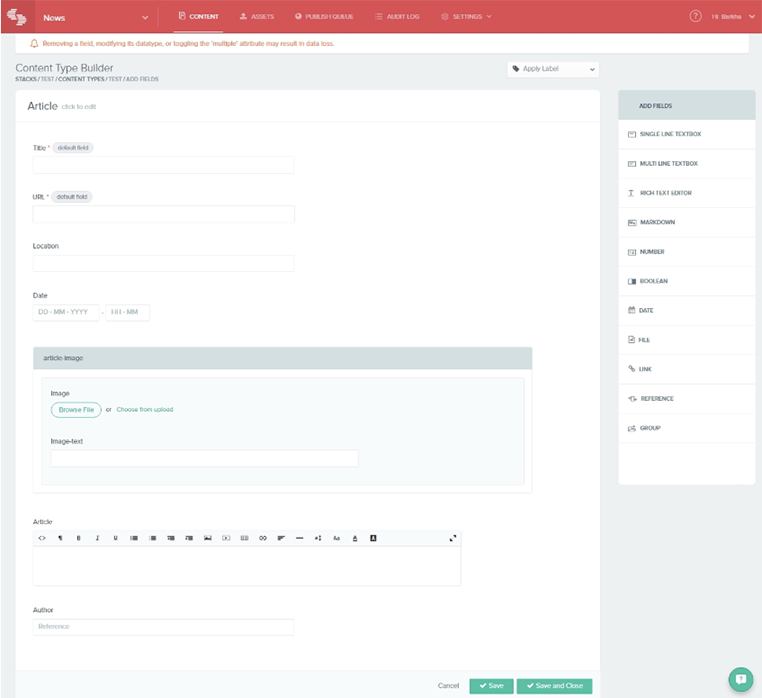This screenshot has width=762, height=698.
Task: Open the News stack dropdown
Action: pos(96,17)
